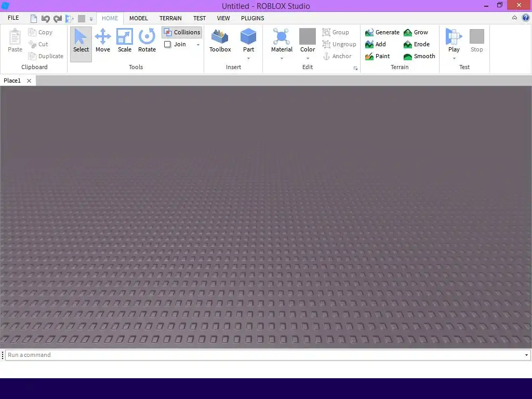Generate terrain

tap(382, 32)
